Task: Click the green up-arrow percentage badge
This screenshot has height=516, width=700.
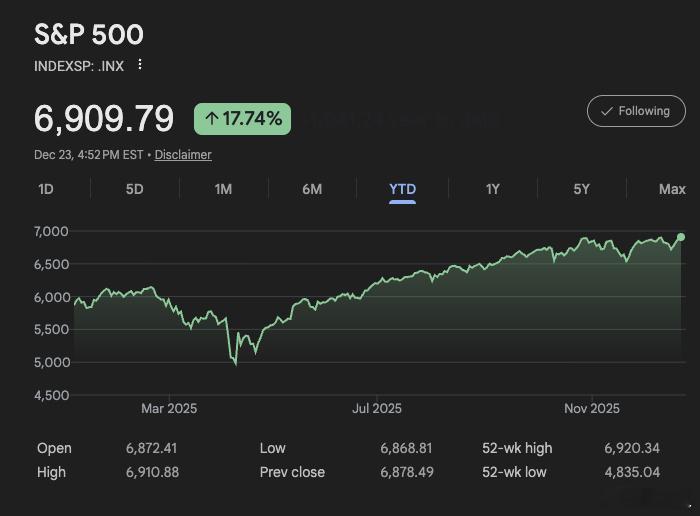Action: click(x=242, y=119)
